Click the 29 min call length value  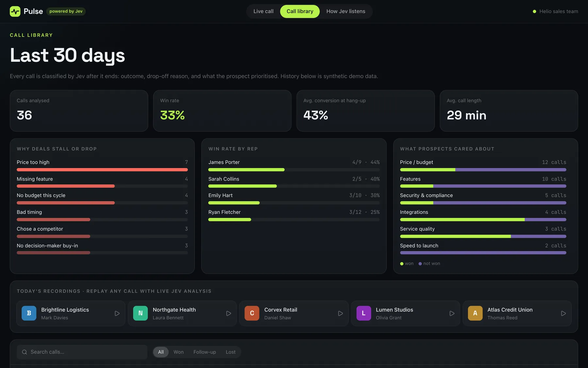coord(466,115)
